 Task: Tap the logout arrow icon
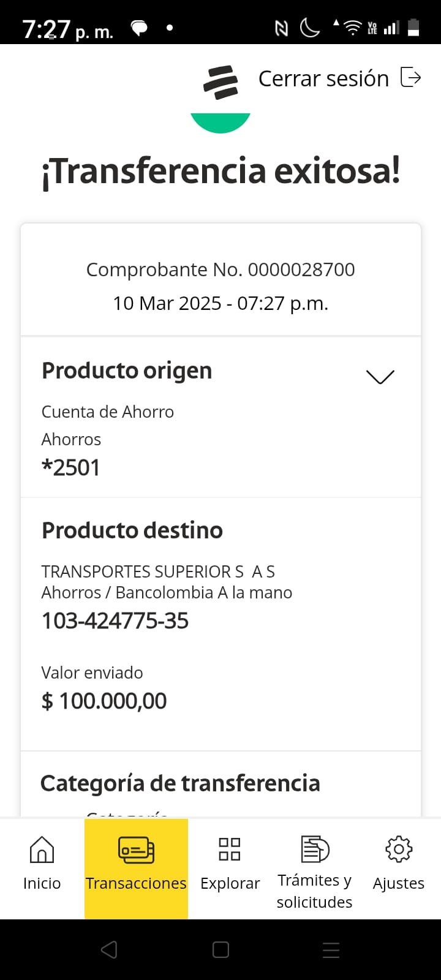pyautogui.click(x=410, y=78)
